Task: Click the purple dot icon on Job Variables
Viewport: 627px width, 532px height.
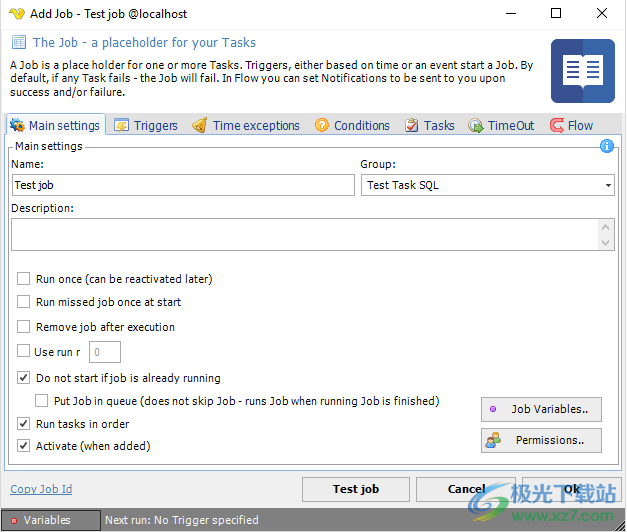Action: (493, 409)
